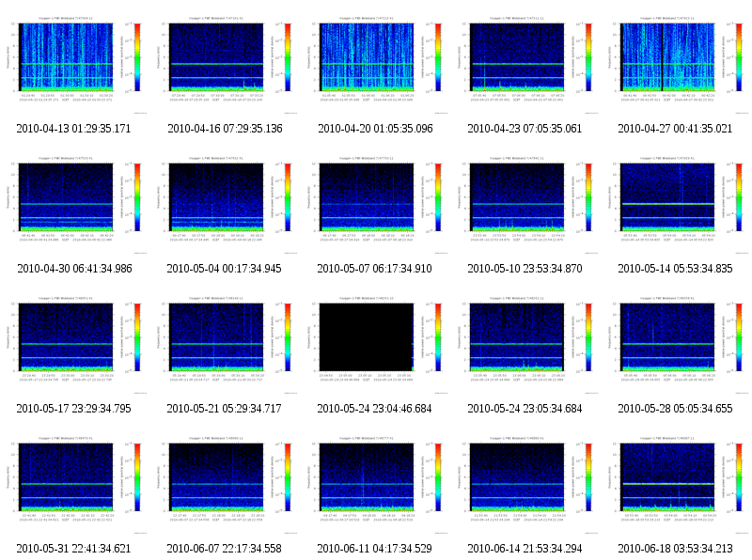Click the caption text "2010-04-16 07:29:35.136"
The height and width of the screenshot is (560, 752).
[225, 129]
